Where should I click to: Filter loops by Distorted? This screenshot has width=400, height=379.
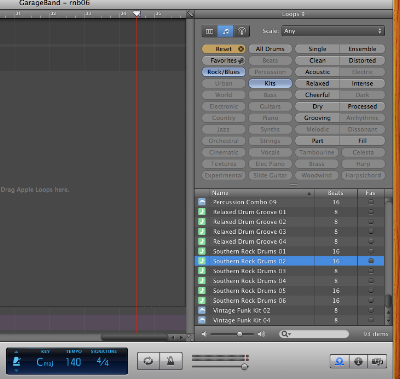(362, 60)
